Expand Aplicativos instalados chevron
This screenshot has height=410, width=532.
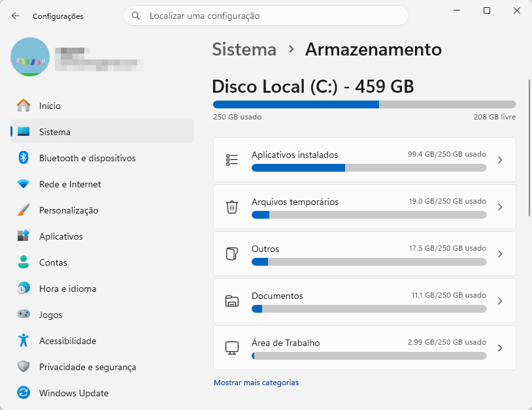(x=500, y=160)
